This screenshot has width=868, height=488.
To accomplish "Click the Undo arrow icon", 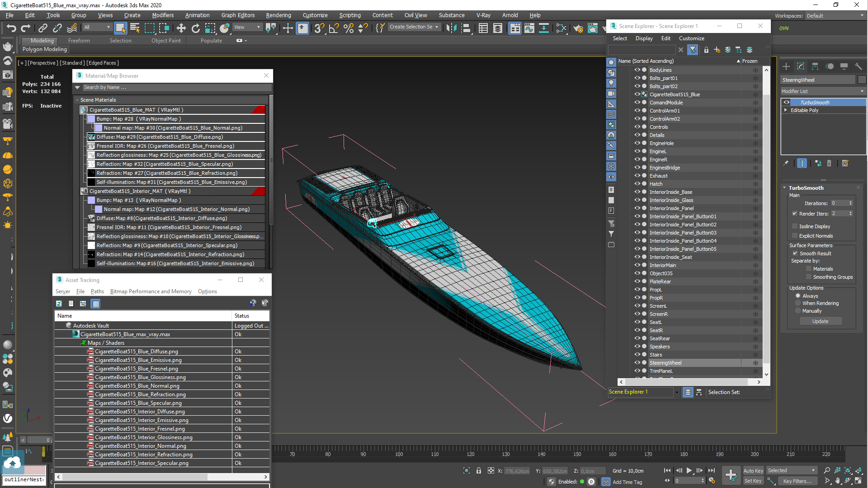I will [x=11, y=28].
